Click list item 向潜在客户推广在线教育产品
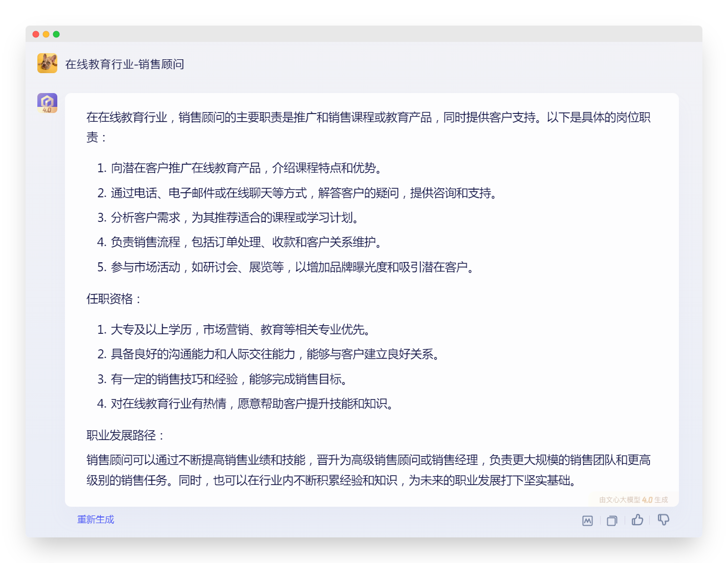The width and height of the screenshot is (728, 563). click(x=240, y=168)
